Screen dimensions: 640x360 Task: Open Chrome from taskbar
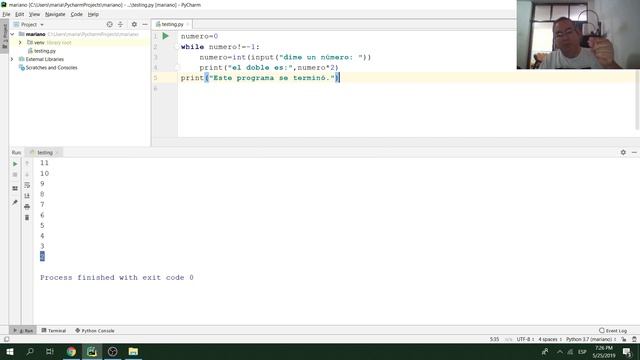(71, 351)
